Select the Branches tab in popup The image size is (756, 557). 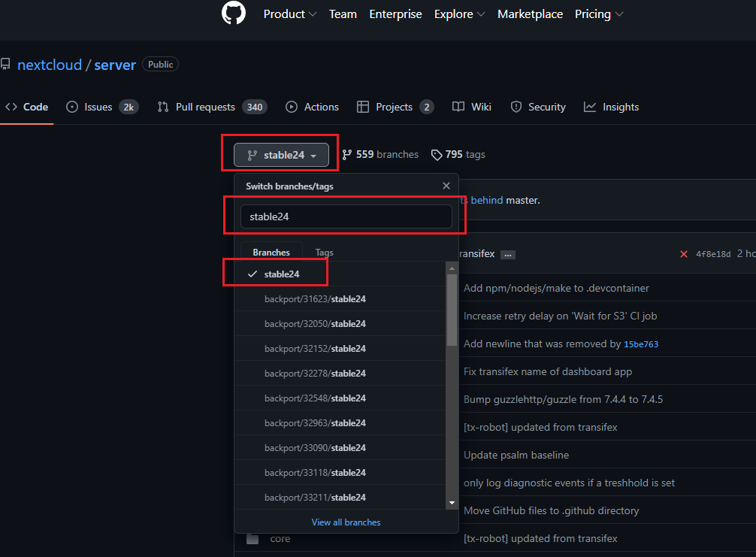(x=271, y=253)
